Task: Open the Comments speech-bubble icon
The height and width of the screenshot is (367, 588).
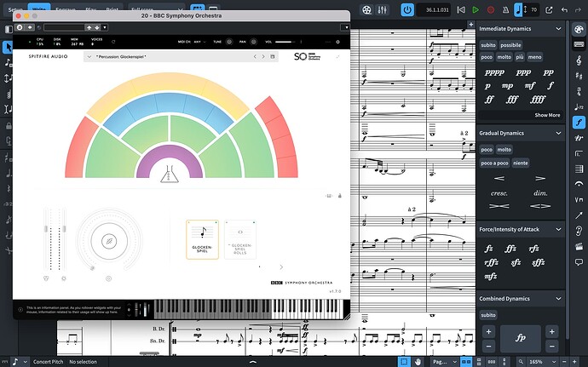Action: pyautogui.click(x=579, y=262)
